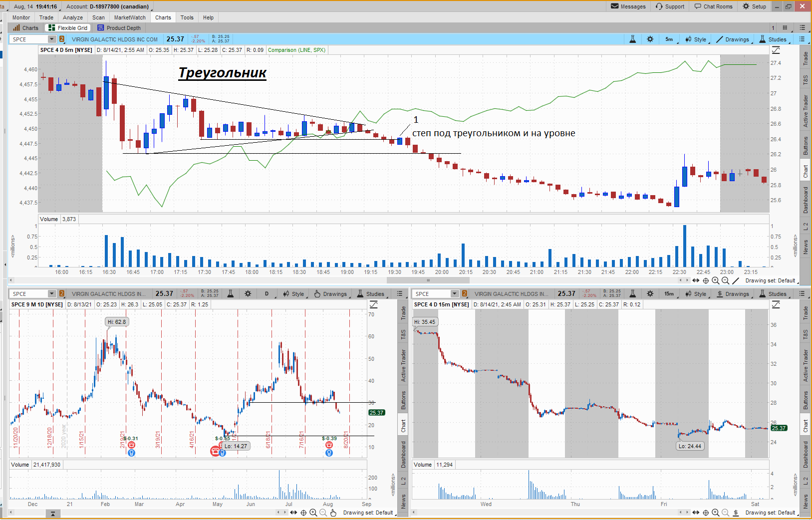Click the Hi: 62.8 label on daily chart
The height and width of the screenshot is (520, 812).
(x=117, y=322)
